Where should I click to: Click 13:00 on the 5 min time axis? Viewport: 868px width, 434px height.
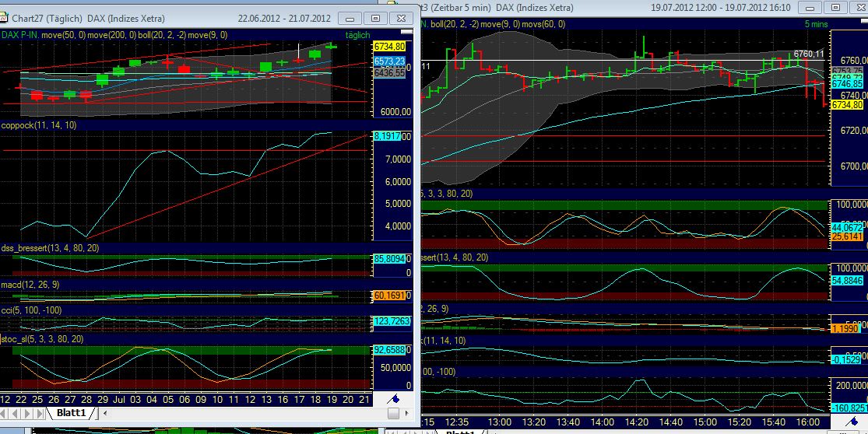pyautogui.click(x=499, y=422)
